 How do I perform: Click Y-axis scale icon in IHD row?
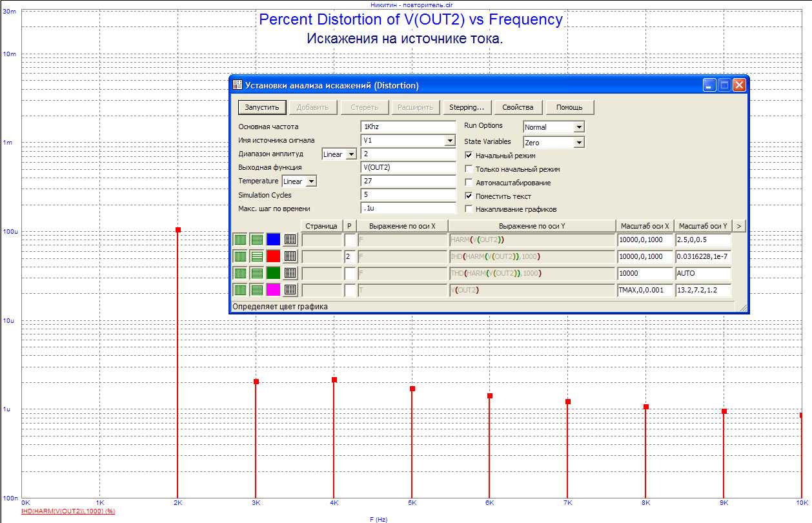point(257,256)
